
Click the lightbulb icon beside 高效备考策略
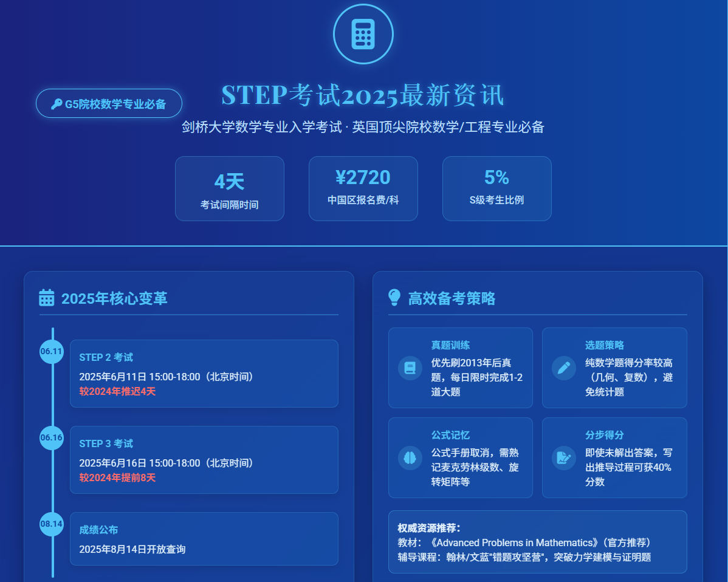(x=394, y=298)
